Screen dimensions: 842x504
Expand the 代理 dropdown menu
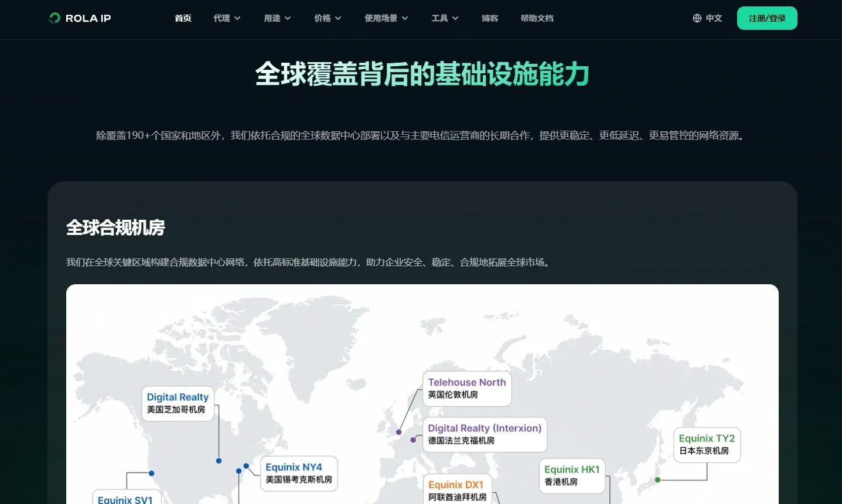(227, 18)
